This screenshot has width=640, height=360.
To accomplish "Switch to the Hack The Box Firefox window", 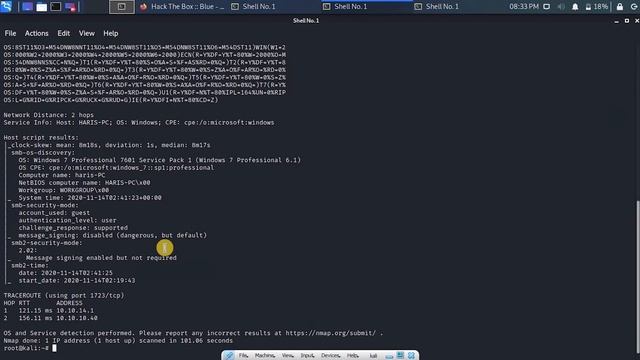I will 182,7.
